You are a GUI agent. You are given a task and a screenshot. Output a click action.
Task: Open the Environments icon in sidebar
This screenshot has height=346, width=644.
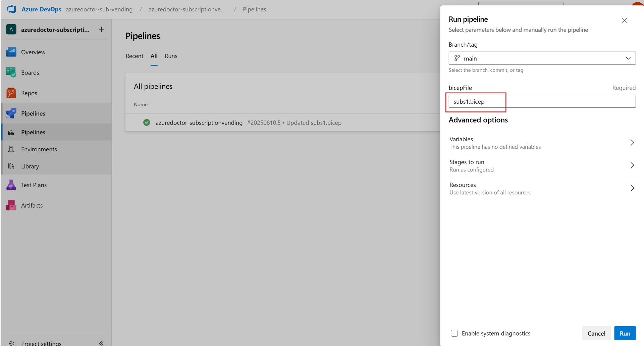[11, 149]
